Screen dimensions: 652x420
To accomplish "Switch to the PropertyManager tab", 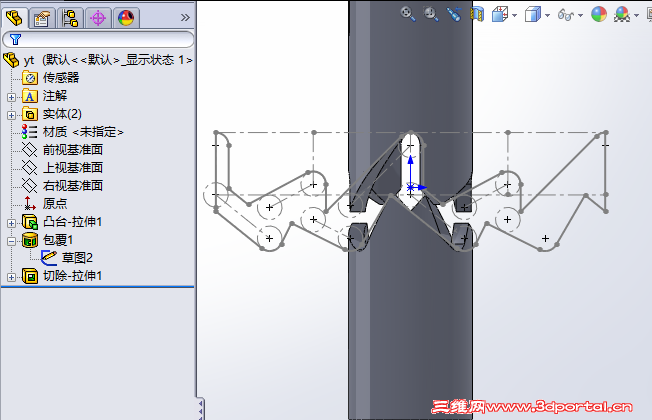I will click(42, 18).
